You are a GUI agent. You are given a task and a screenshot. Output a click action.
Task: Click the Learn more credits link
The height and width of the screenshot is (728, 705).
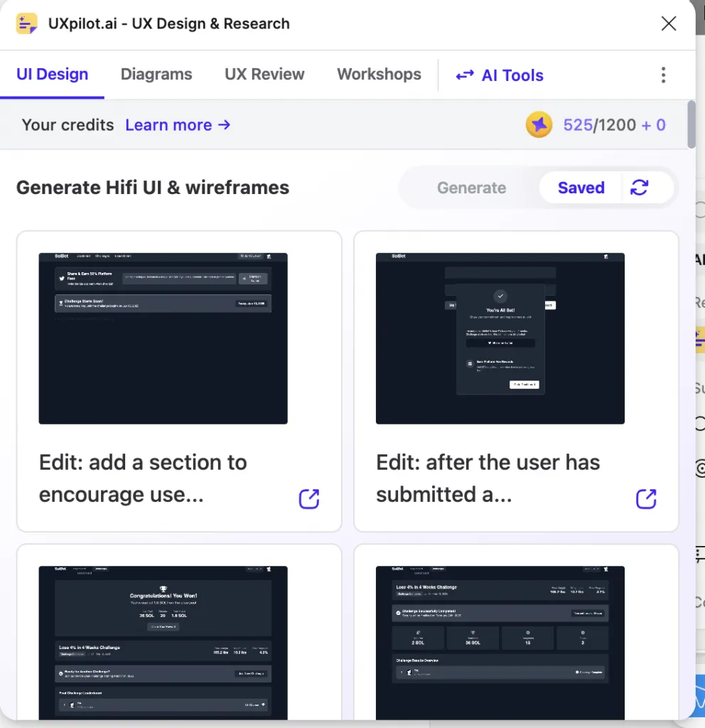(178, 125)
